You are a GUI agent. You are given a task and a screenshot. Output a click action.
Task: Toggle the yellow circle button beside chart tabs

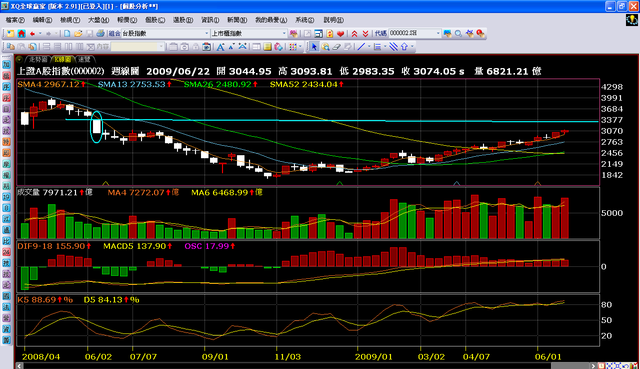click(x=19, y=59)
